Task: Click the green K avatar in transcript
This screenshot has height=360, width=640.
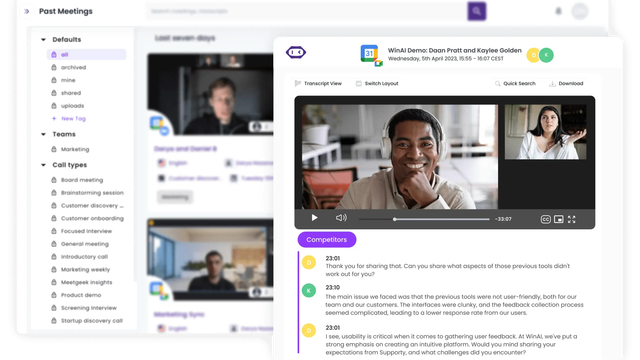Action: tap(309, 291)
